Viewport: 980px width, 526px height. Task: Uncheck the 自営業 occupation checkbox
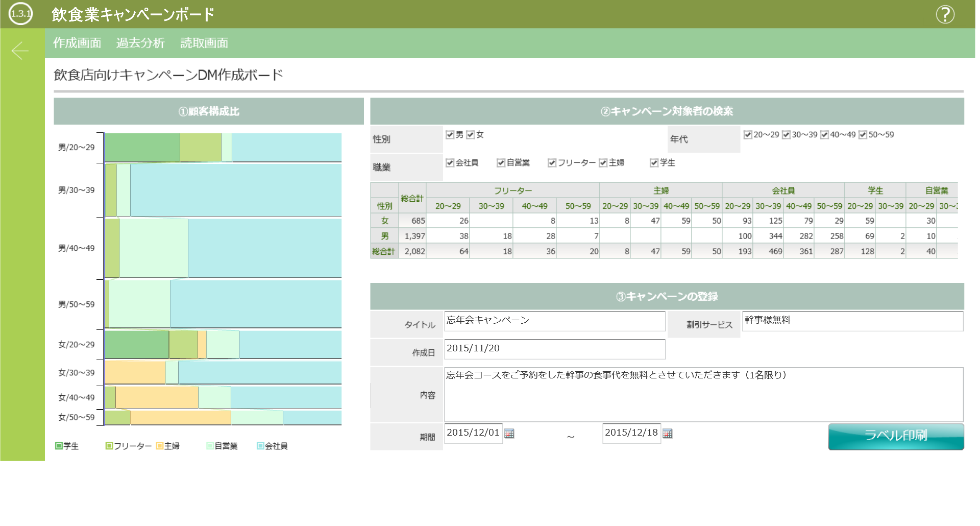501,163
